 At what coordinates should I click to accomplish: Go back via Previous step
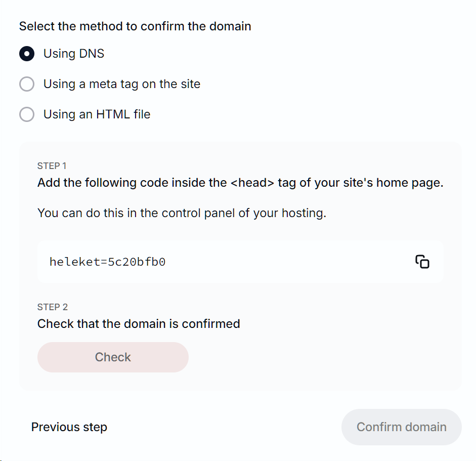point(69,427)
